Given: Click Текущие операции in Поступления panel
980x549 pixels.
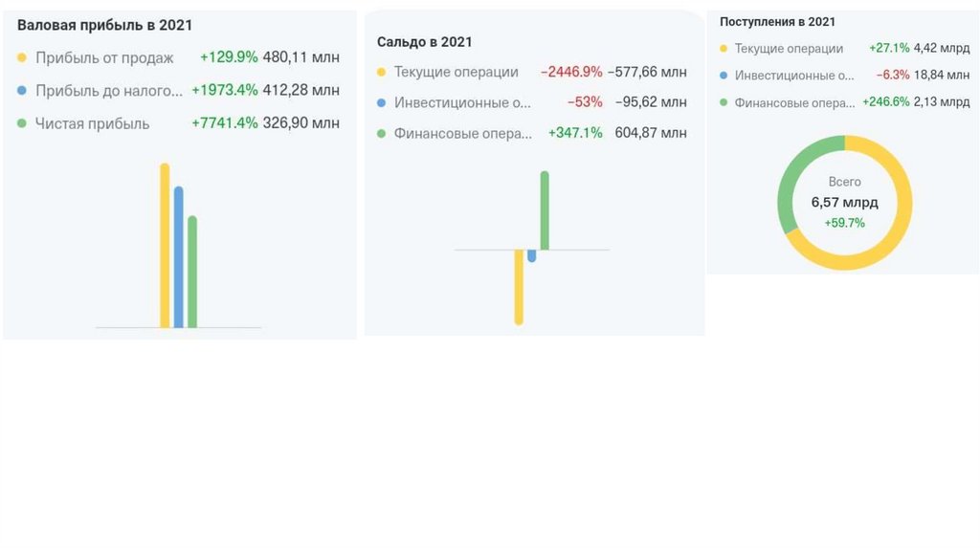Looking at the screenshot, I should [x=789, y=48].
